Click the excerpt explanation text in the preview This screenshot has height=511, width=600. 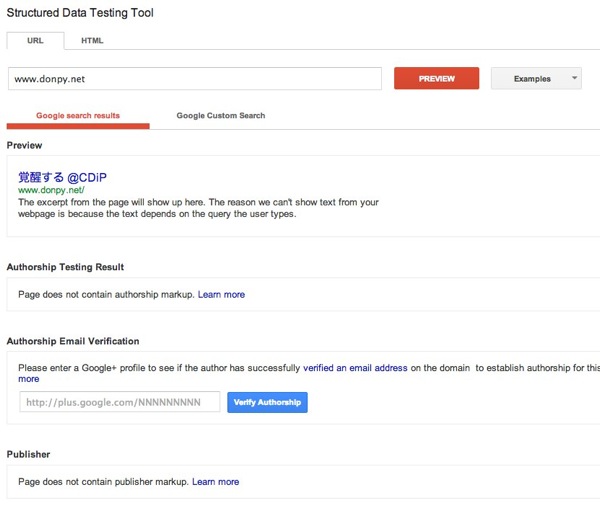click(198, 208)
